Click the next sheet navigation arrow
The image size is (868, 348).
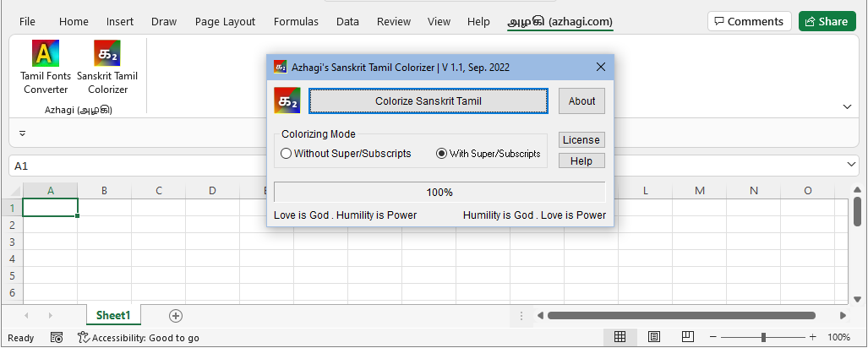click(51, 316)
